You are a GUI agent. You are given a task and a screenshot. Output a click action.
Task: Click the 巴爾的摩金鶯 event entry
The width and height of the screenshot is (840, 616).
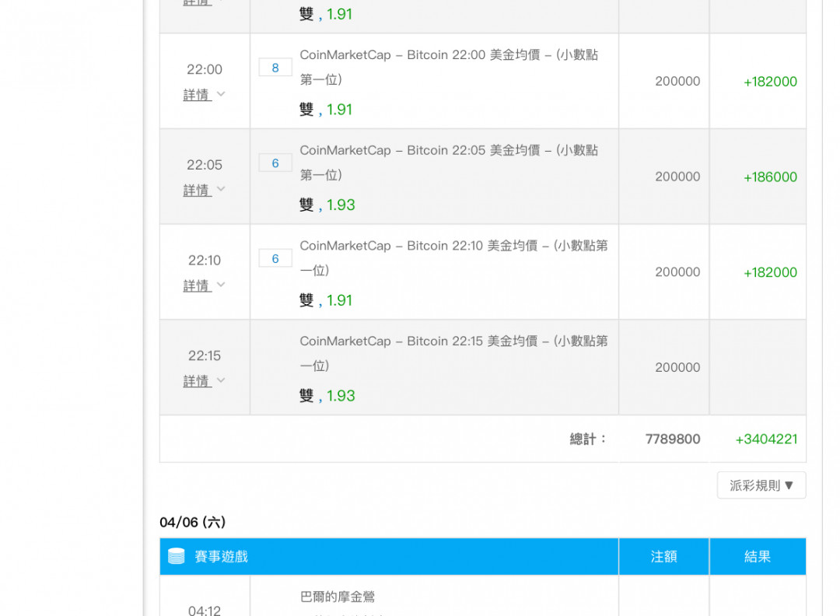pyautogui.click(x=338, y=597)
